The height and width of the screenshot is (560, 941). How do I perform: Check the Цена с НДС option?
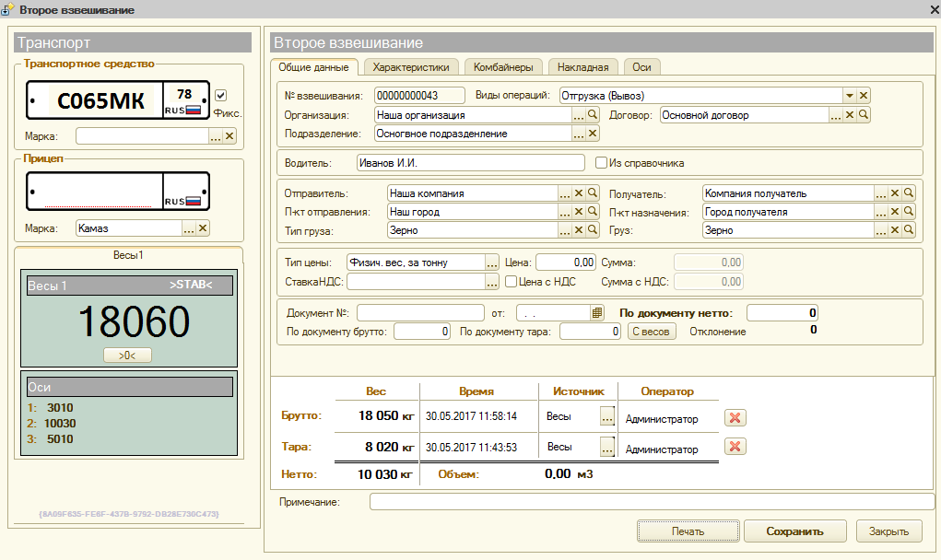tap(511, 282)
